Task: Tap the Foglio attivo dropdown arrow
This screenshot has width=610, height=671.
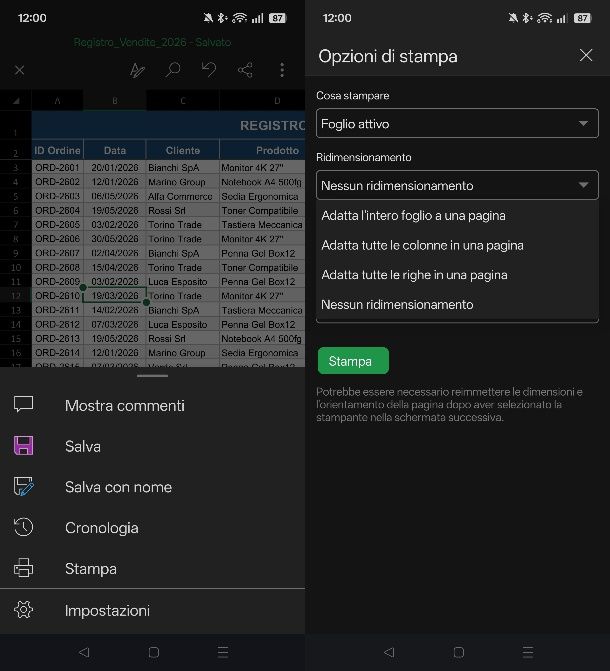Action: (583, 123)
